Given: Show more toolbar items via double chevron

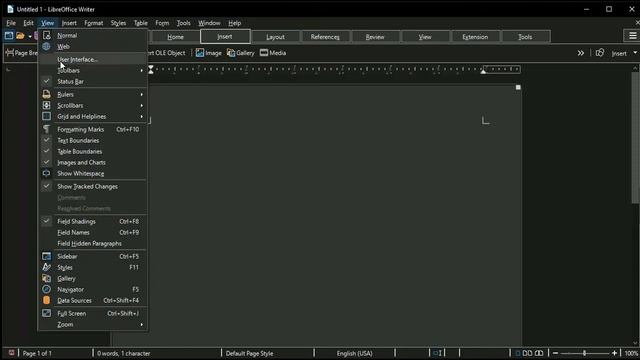Looking at the screenshot, I should tap(580, 53).
